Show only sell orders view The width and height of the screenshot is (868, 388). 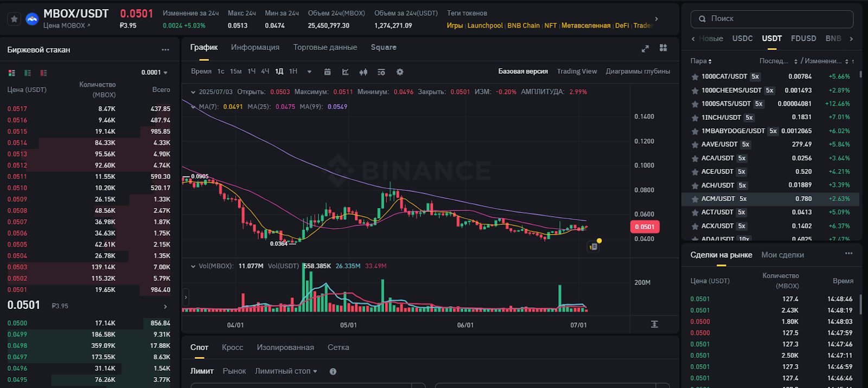pyautogui.click(x=43, y=73)
